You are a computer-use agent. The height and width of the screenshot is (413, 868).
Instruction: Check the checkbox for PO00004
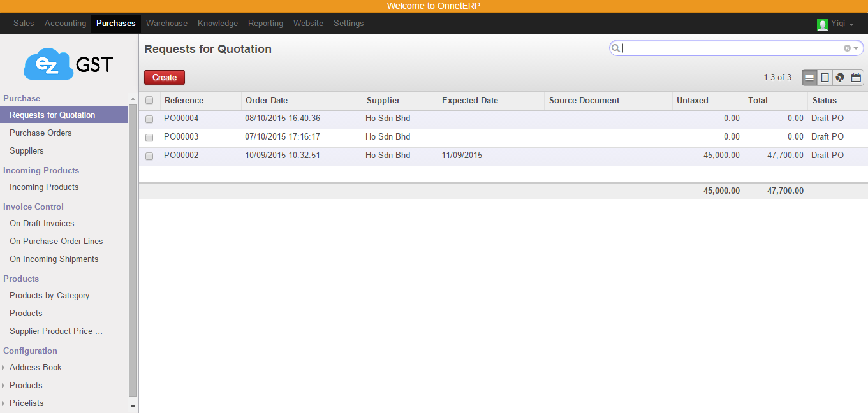149,119
